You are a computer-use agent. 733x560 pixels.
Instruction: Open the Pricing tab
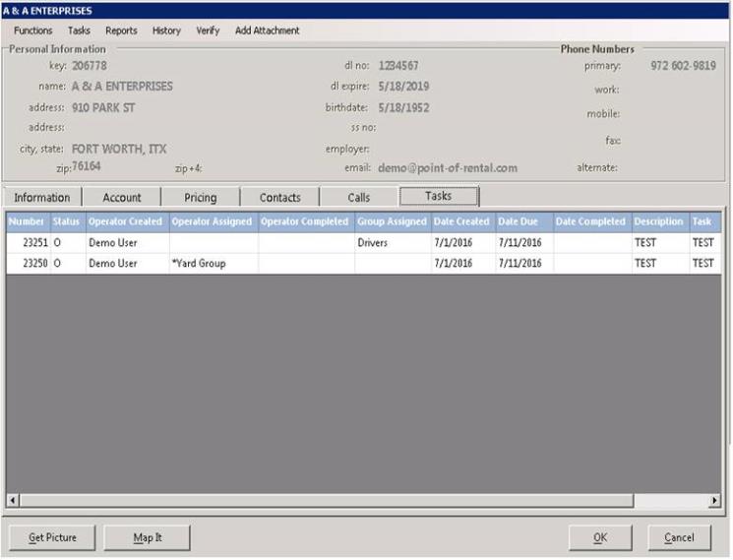click(x=201, y=197)
